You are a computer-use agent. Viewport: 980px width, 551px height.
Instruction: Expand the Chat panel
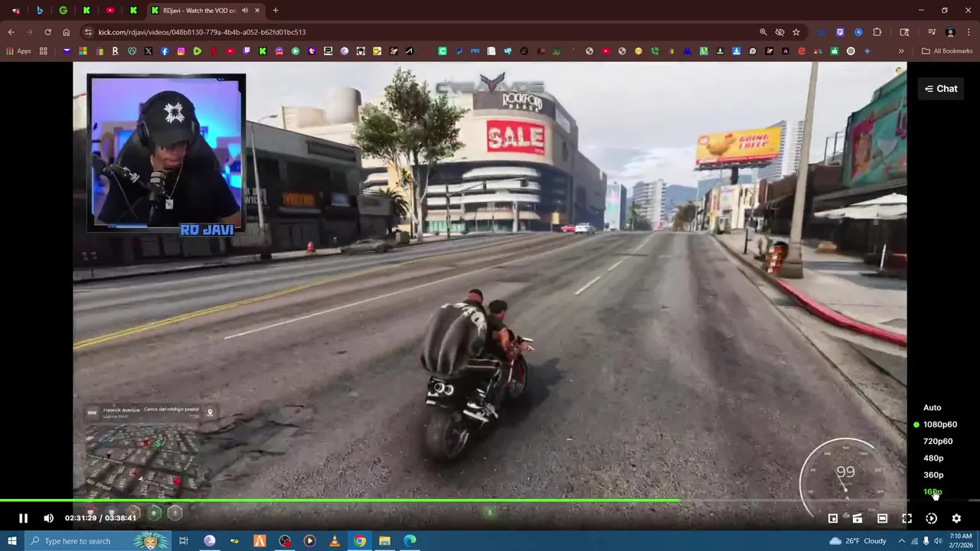coord(941,89)
